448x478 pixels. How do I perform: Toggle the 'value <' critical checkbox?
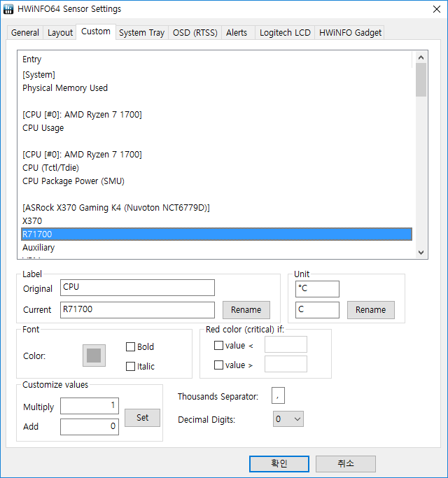tap(219, 345)
